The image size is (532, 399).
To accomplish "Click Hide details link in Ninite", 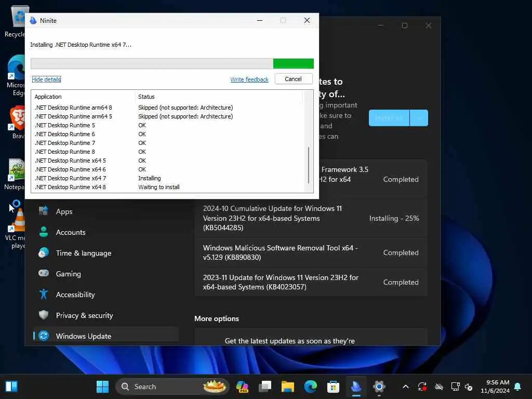I will point(46,79).
